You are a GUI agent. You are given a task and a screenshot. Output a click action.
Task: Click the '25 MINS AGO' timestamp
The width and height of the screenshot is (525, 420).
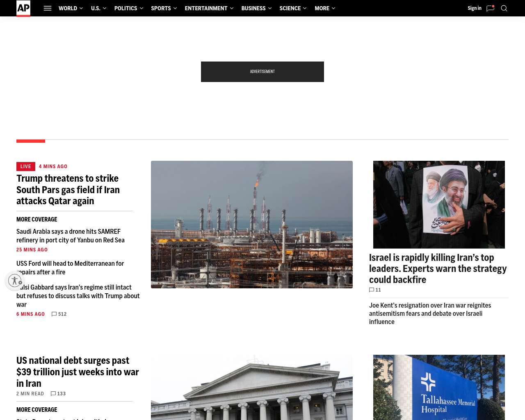pyautogui.click(x=32, y=250)
